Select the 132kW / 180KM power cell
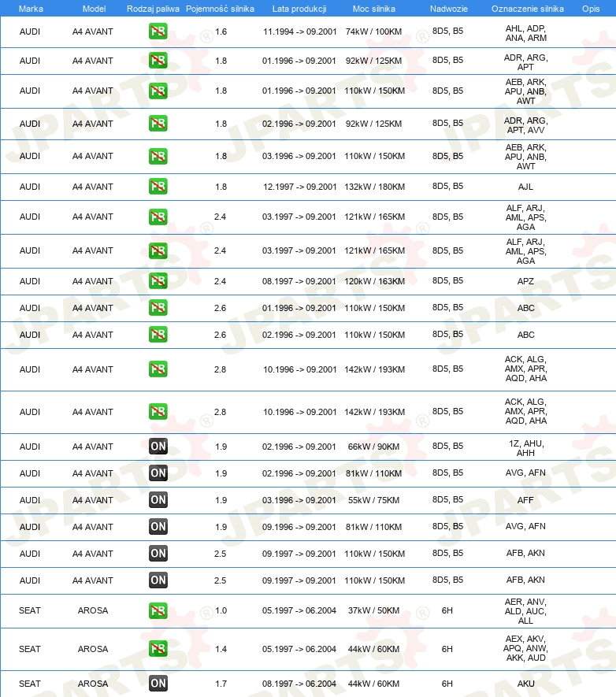 click(x=375, y=187)
